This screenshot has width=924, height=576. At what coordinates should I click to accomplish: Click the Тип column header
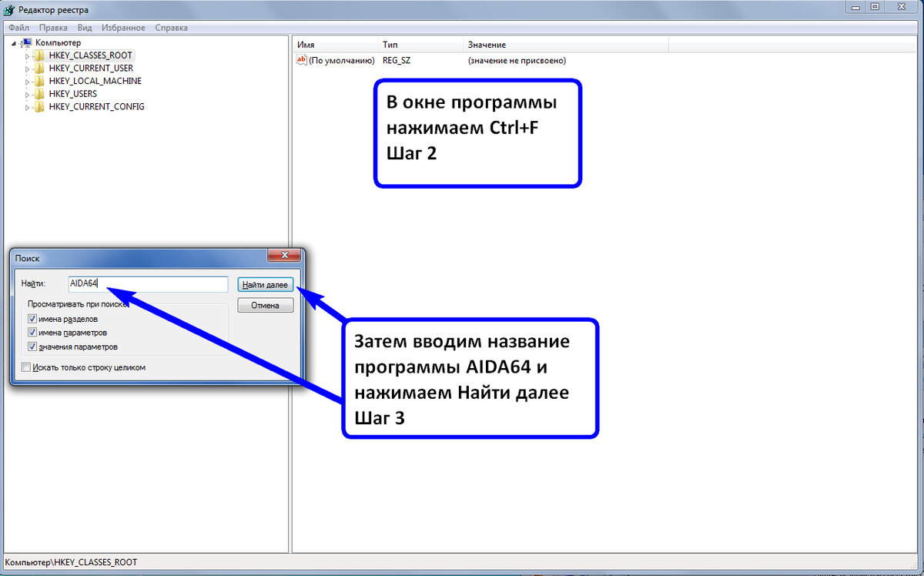[420, 45]
